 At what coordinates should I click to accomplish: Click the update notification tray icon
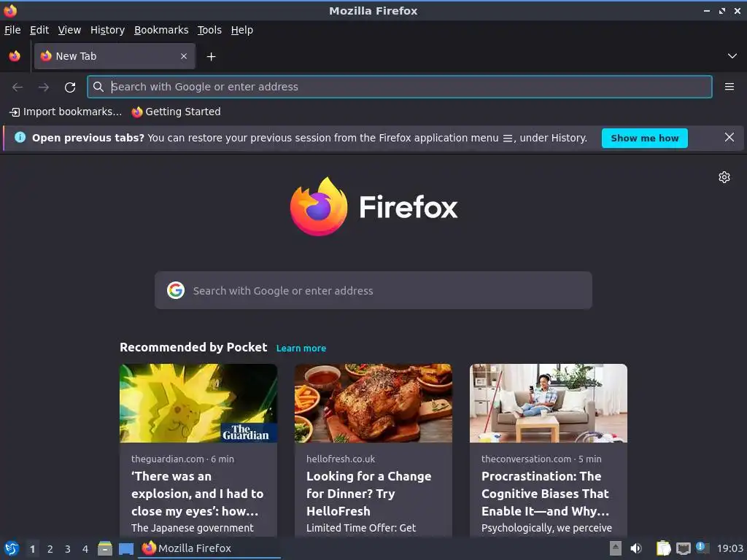[702, 547]
